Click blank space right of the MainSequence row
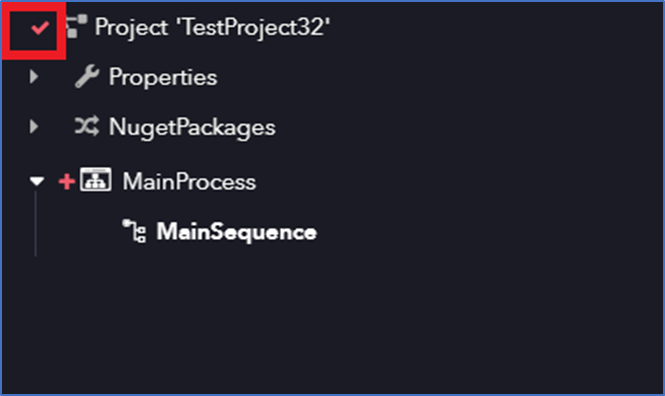Viewport: 665px width, 396px height. point(490,232)
